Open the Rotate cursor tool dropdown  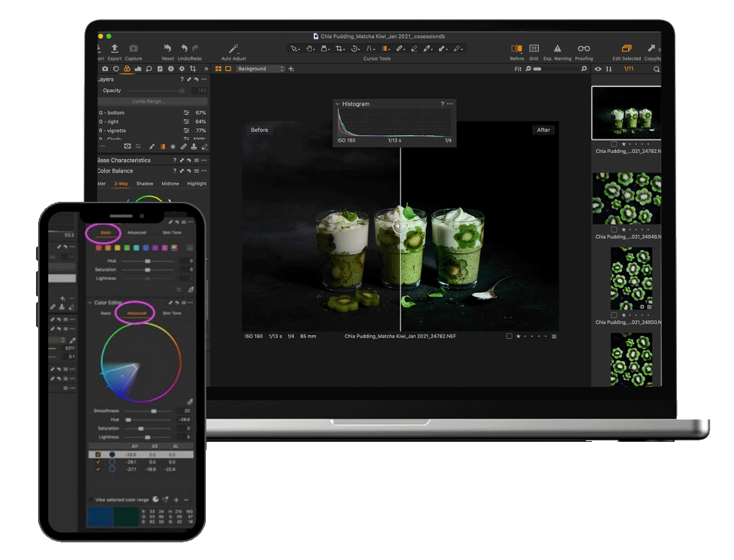click(355, 48)
